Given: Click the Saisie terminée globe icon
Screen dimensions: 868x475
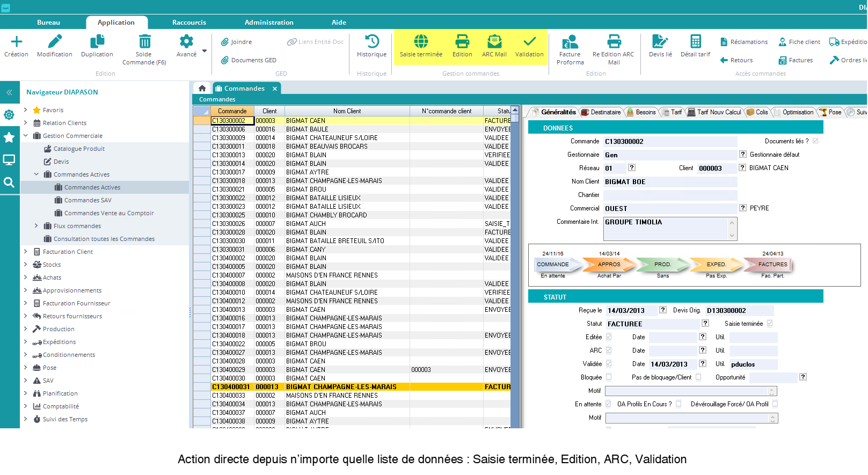Looking at the screenshot, I should tap(421, 42).
